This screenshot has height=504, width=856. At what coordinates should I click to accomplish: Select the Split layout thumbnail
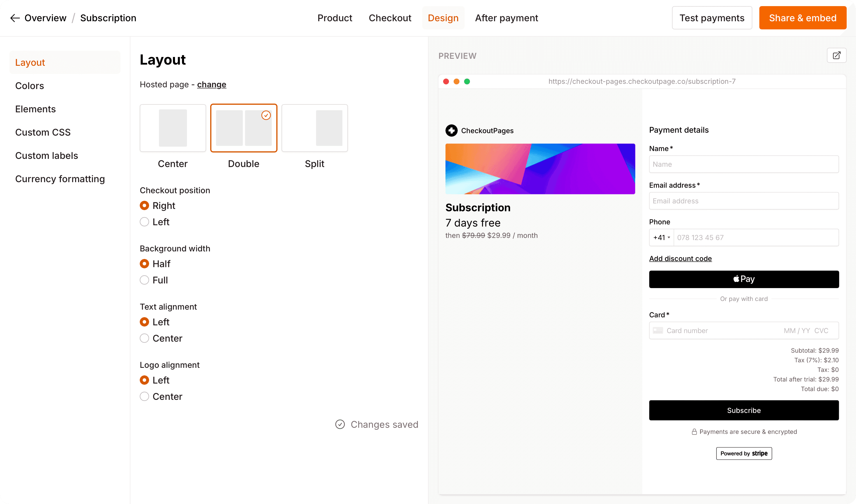coord(314,128)
